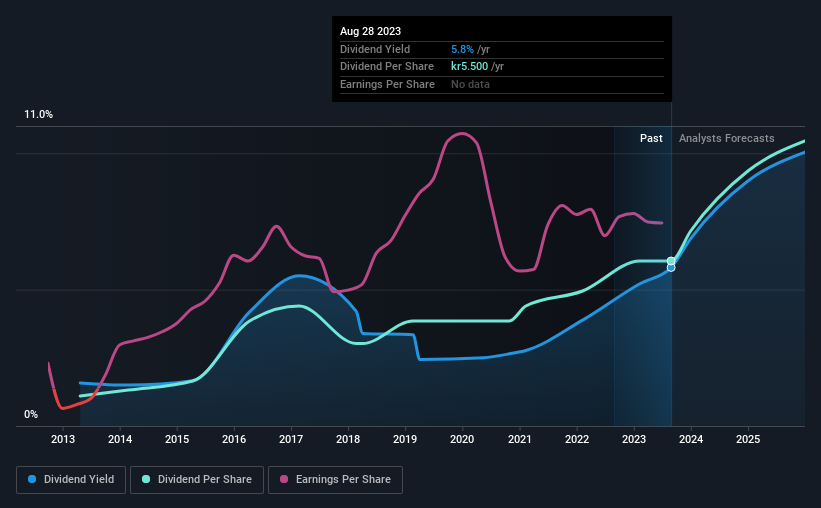Click the 2023 x-axis label

[634, 439]
